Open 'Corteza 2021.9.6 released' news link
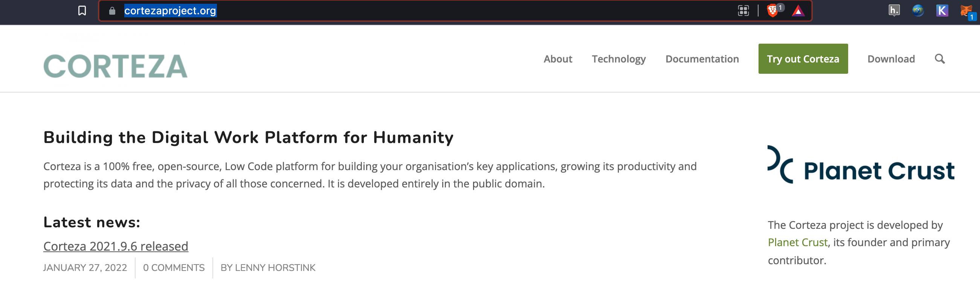This screenshot has width=980, height=283. pyautogui.click(x=116, y=246)
